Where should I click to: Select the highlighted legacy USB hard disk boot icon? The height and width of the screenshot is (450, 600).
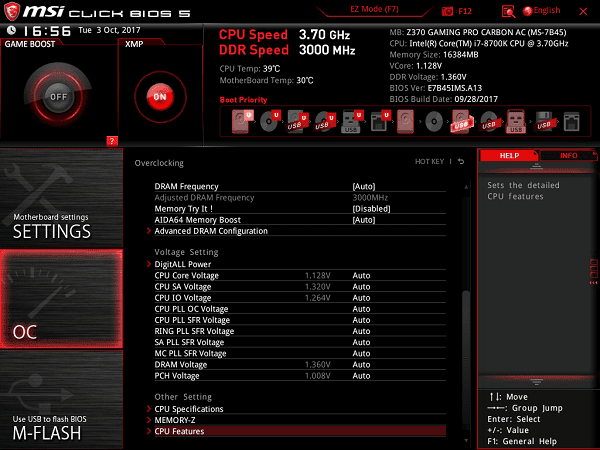[461, 122]
